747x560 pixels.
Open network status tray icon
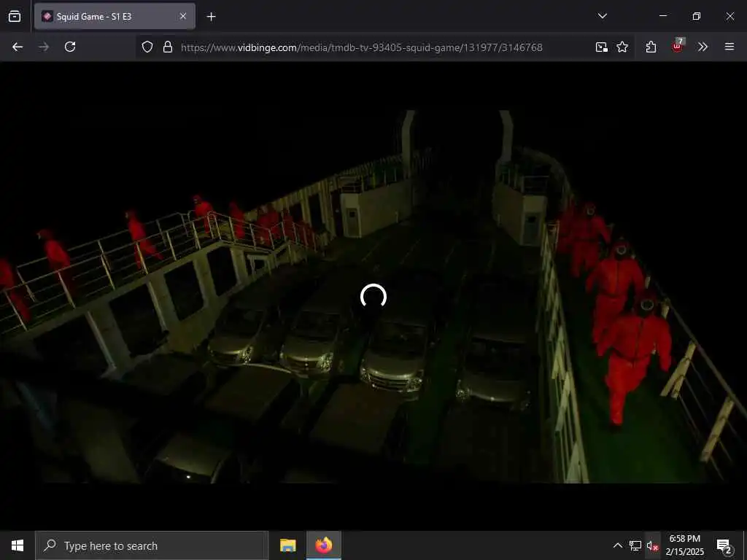(635, 545)
